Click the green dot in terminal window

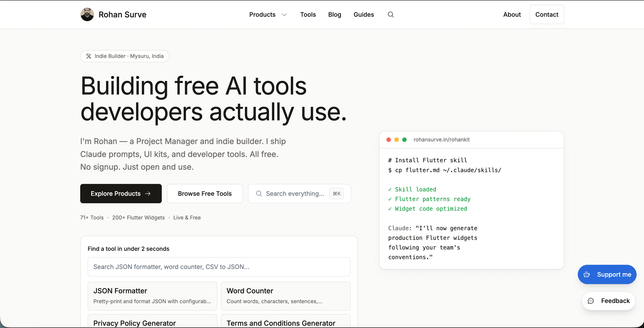405,140
